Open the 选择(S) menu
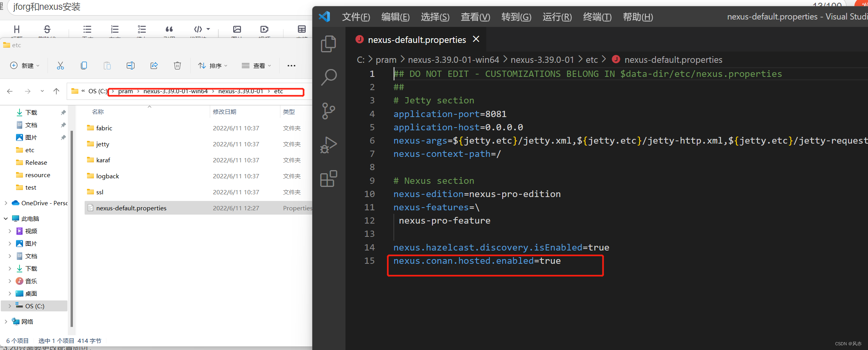This screenshot has width=868, height=350. (x=435, y=17)
